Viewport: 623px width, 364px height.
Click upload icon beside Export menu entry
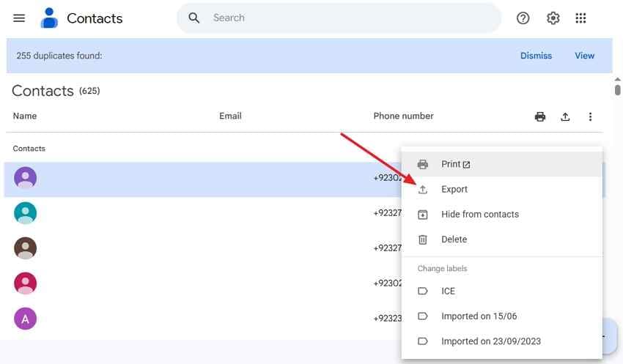coord(423,190)
